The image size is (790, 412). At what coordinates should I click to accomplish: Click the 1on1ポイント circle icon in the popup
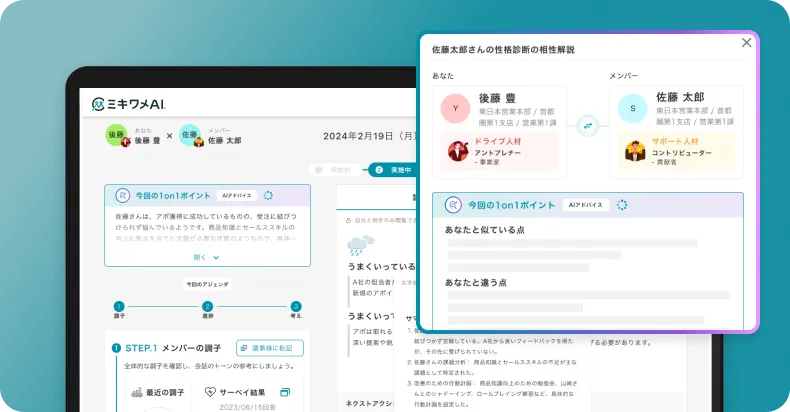453,205
